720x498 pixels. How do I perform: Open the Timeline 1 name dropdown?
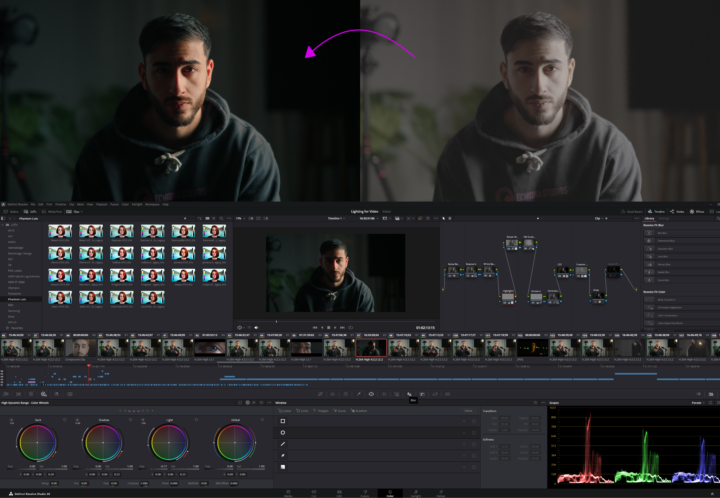click(x=336, y=218)
